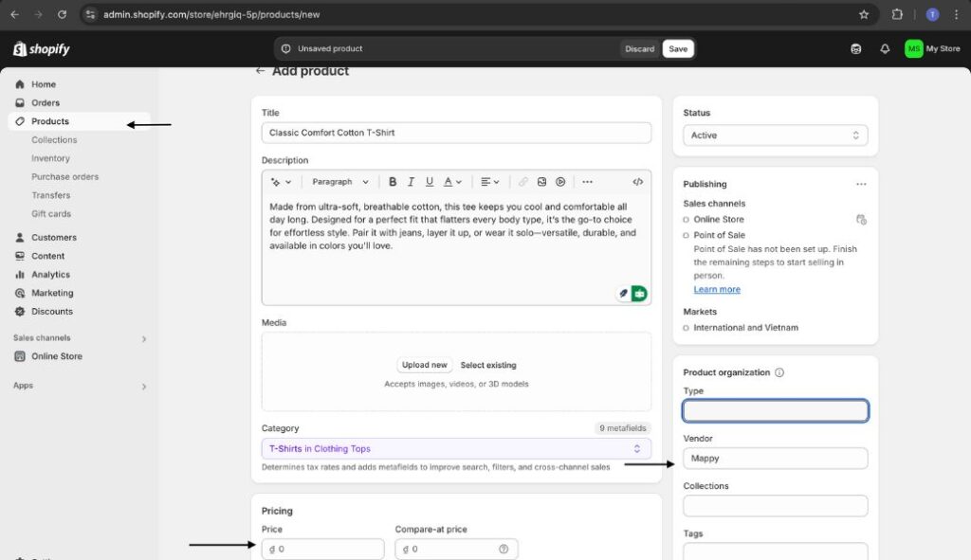The width and height of the screenshot is (971, 560).
Task: Open Gift cards in sidebar
Action: (x=51, y=214)
